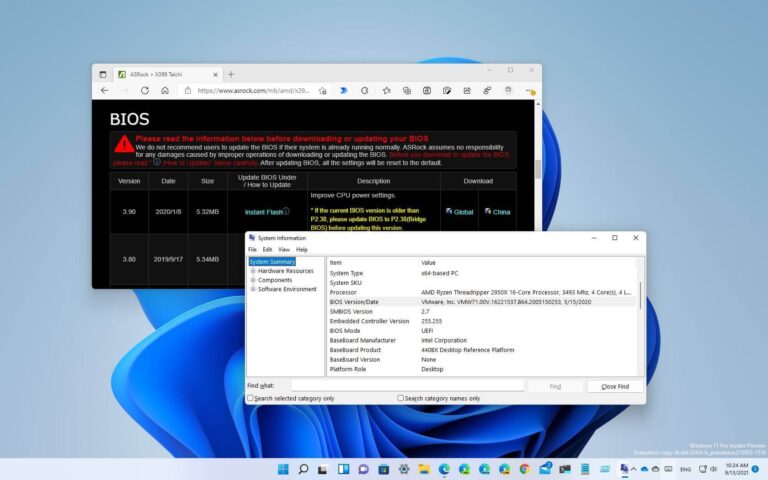Image resolution: width=768 pixels, height=480 pixels.
Task: Open Mail app on taskbar
Action: click(x=545, y=469)
